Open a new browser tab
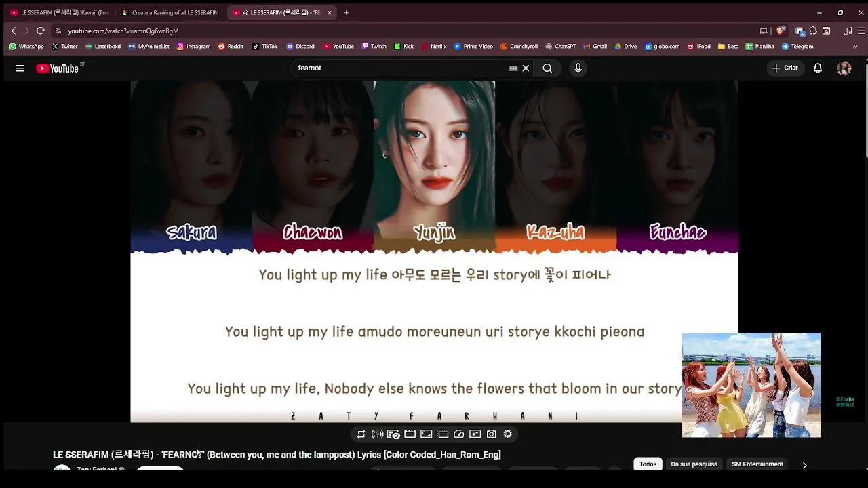This screenshot has width=868, height=488. tap(346, 12)
